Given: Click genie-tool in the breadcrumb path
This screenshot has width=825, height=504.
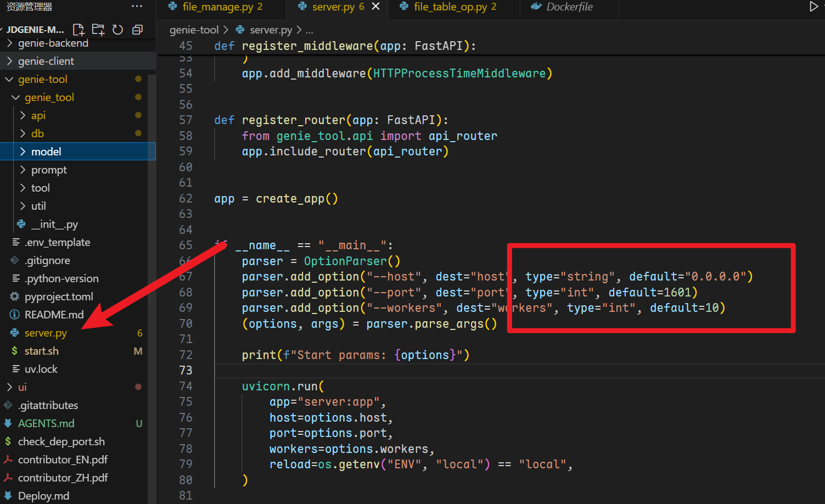Looking at the screenshot, I should coord(194,30).
